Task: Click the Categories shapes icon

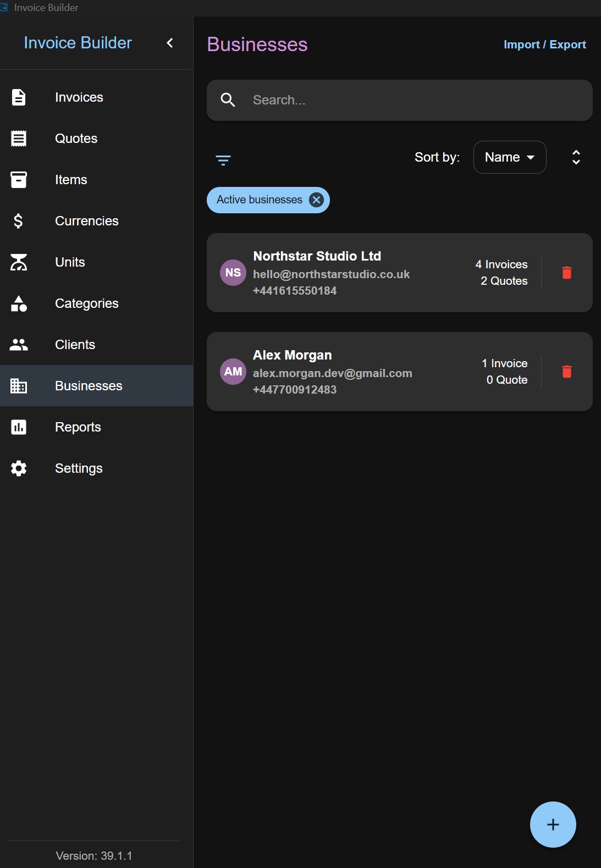Action: click(x=19, y=303)
